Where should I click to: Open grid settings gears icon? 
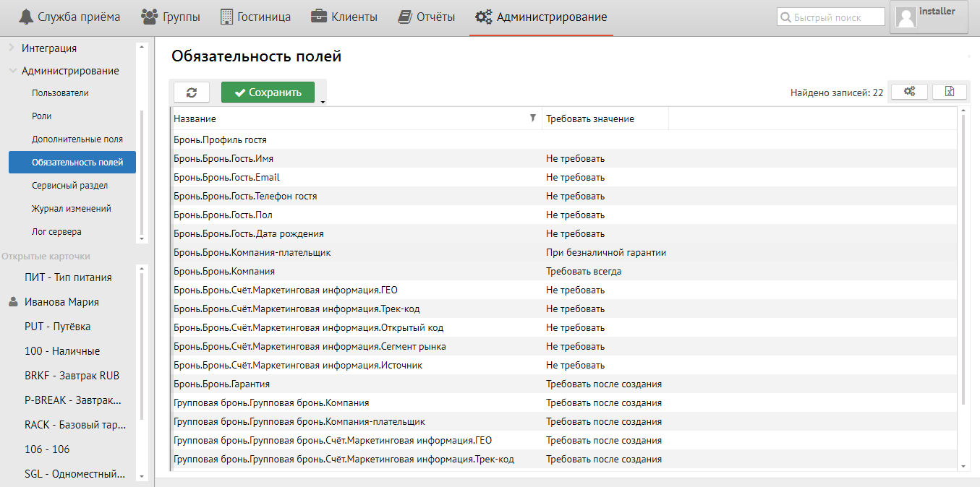(909, 92)
